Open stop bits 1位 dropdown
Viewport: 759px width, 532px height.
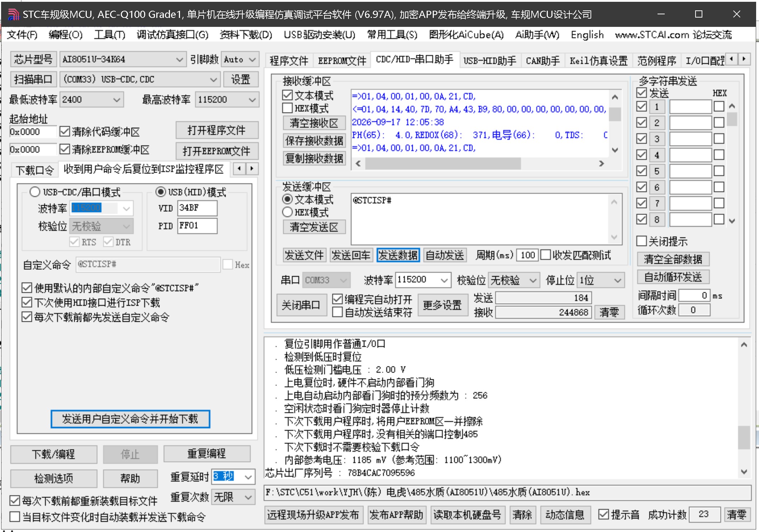[x=601, y=280]
